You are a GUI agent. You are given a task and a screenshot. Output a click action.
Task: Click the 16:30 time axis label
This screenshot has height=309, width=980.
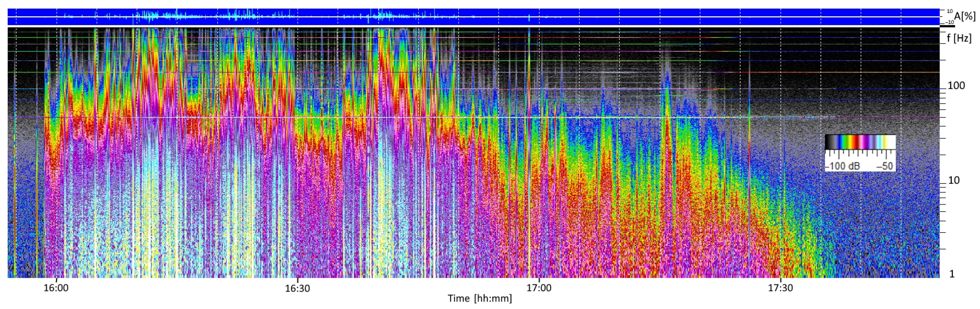(297, 288)
